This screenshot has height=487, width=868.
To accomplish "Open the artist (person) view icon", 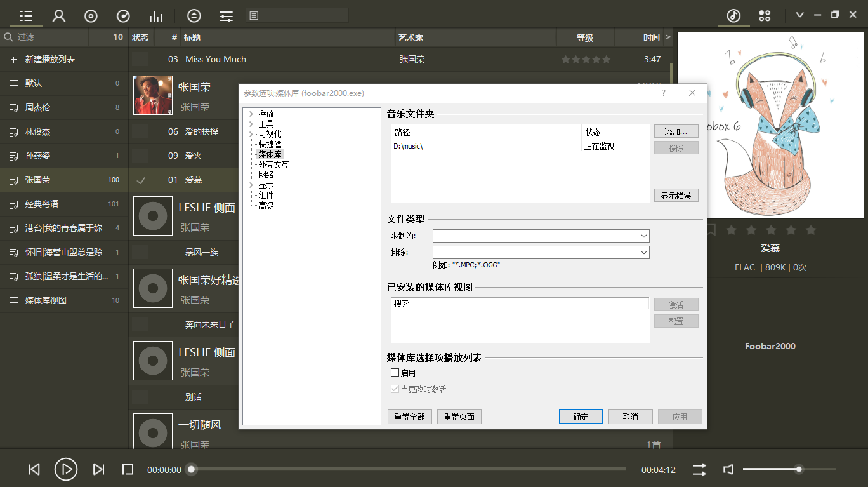I will point(59,16).
